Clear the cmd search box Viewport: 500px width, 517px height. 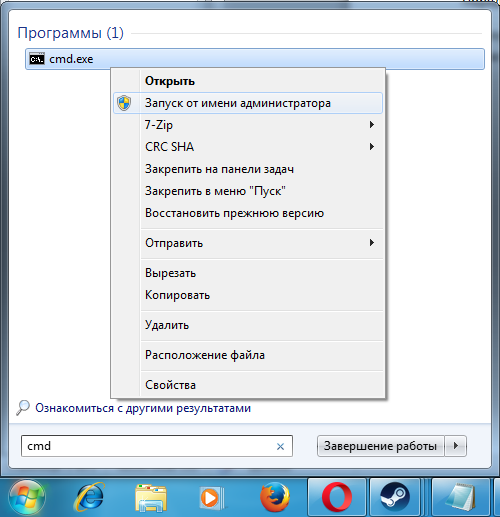pyautogui.click(x=280, y=446)
